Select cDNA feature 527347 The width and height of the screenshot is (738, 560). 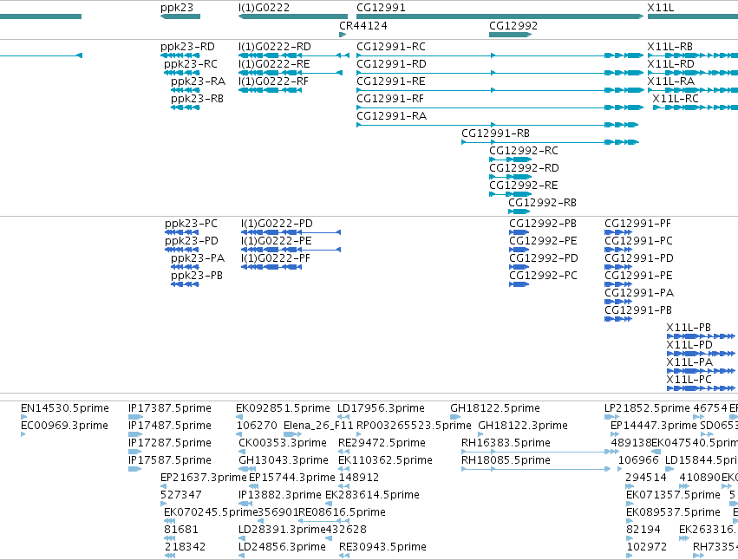[180, 496]
